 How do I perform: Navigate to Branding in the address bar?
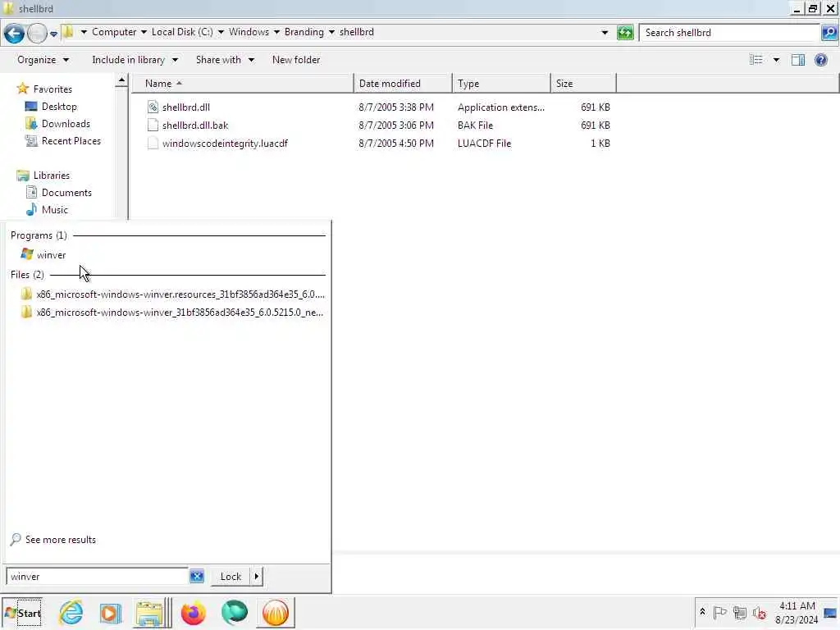point(304,32)
